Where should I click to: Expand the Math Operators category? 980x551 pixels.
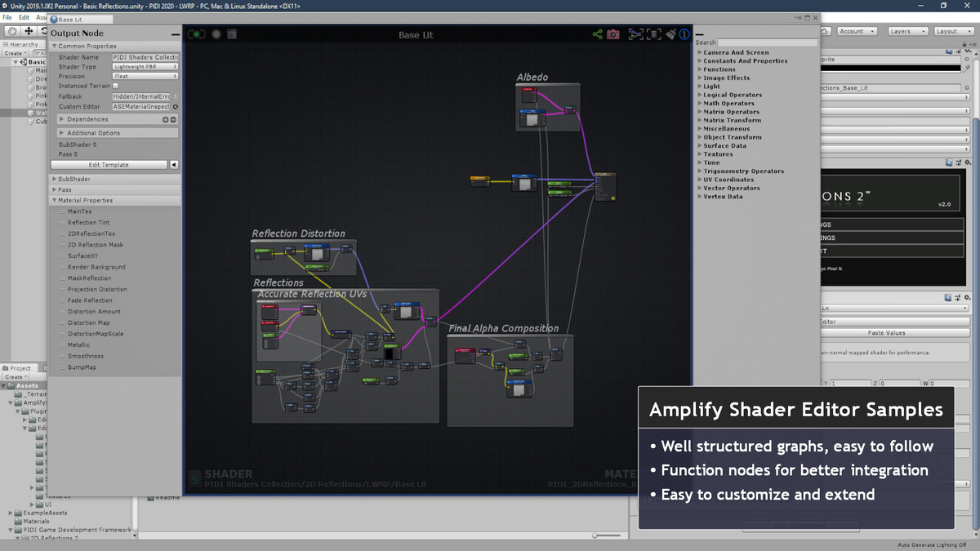tap(728, 104)
